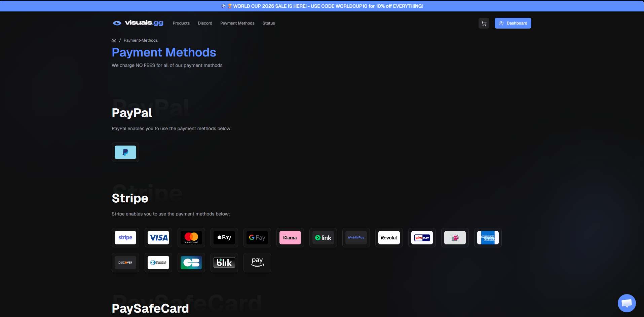644x317 pixels.
Task: Select the Discover card icon
Action: coord(125,263)
